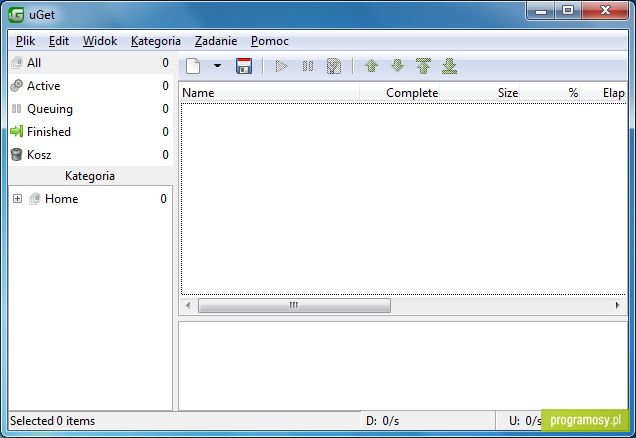This screenshot has width=636, height=438.
Task: Close the uGet window
Action: point(605,11)
